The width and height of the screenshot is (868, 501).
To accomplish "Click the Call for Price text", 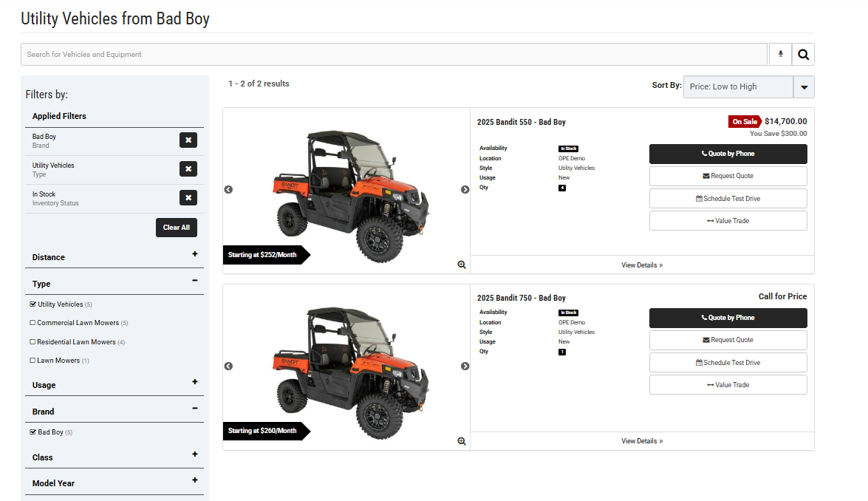I will point(783,296).
